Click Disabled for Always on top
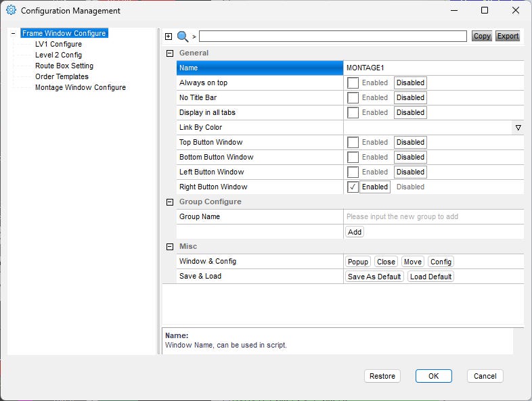 click(410, 82)
